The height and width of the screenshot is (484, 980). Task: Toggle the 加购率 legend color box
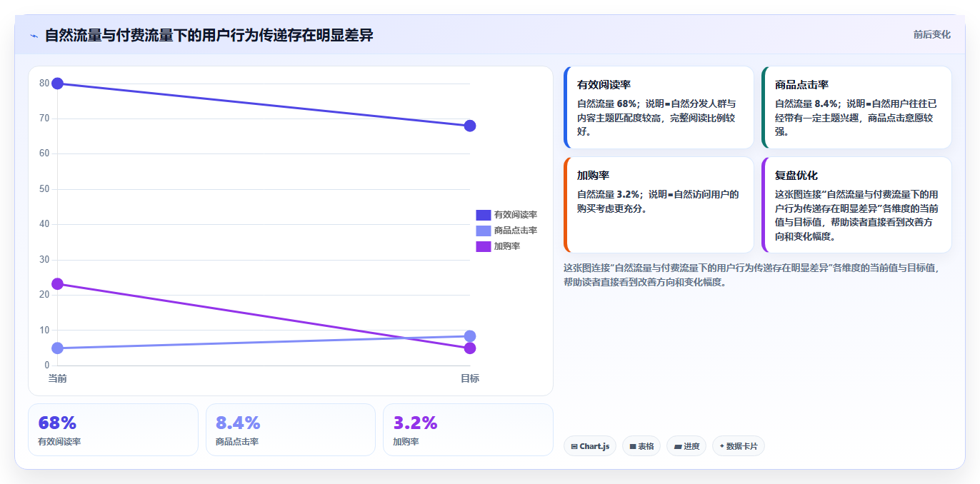coord(484,246)
